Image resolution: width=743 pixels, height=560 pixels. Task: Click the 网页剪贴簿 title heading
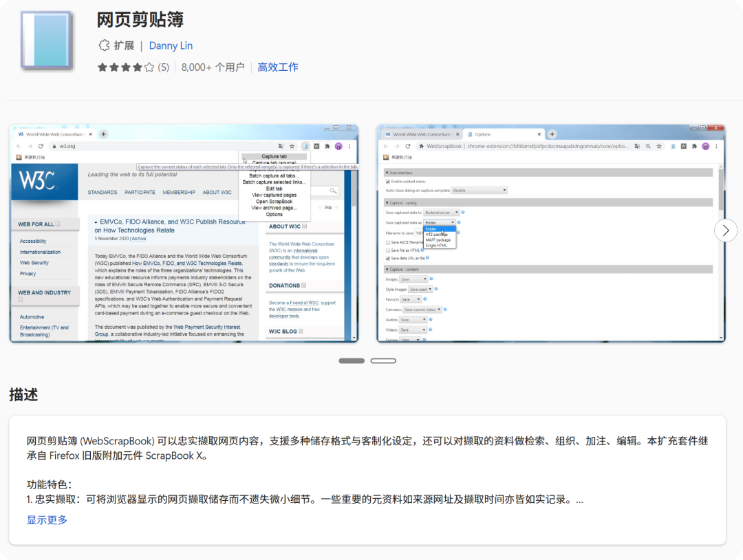point(140,20)
